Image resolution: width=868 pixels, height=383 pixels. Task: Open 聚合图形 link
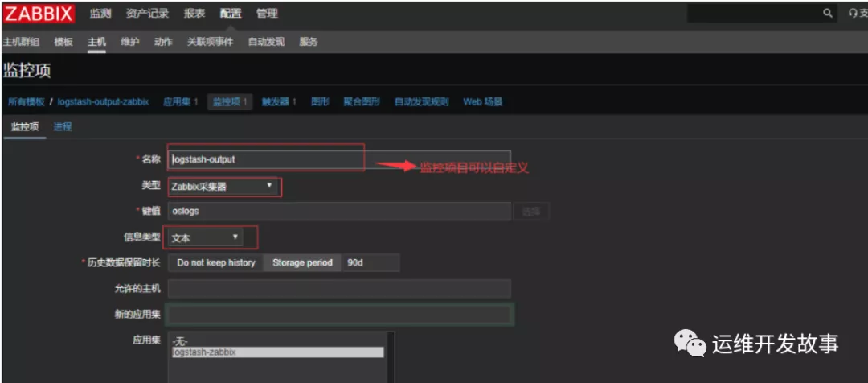click(362, 102)
